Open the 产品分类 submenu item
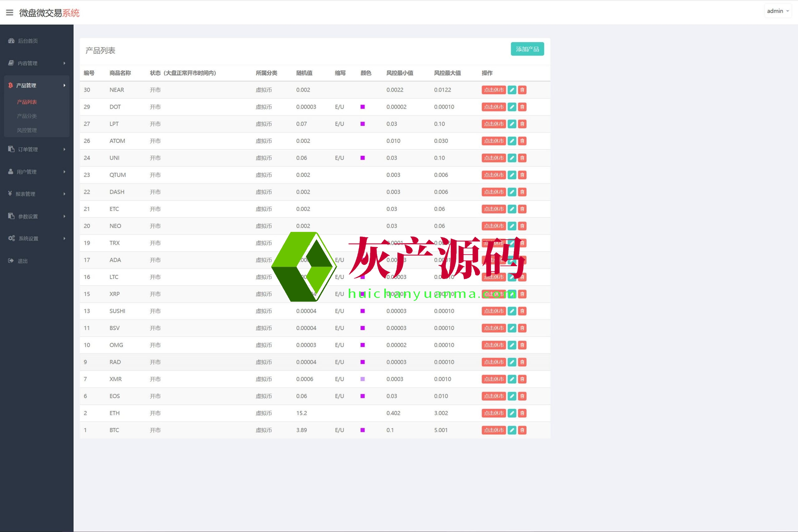 point(27,116)
